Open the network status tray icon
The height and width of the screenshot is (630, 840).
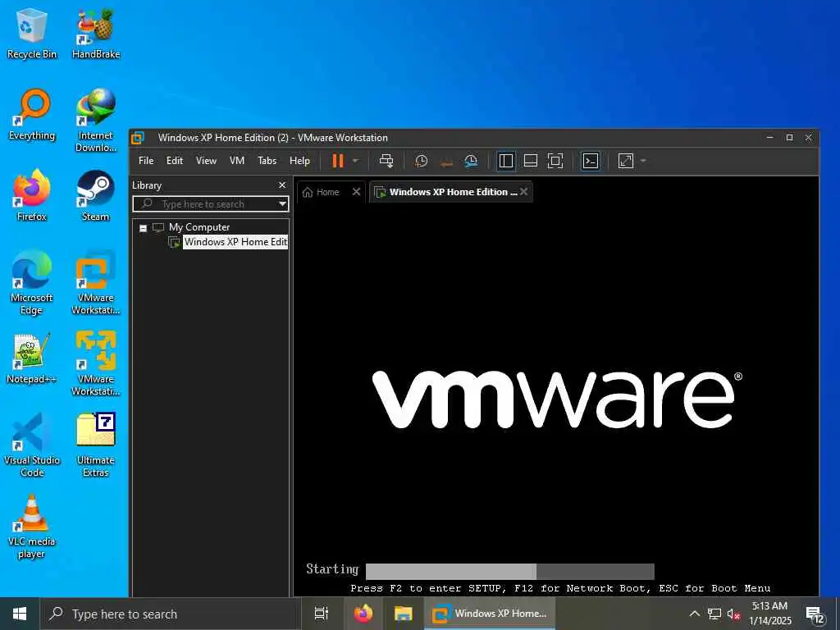point(714,614)
